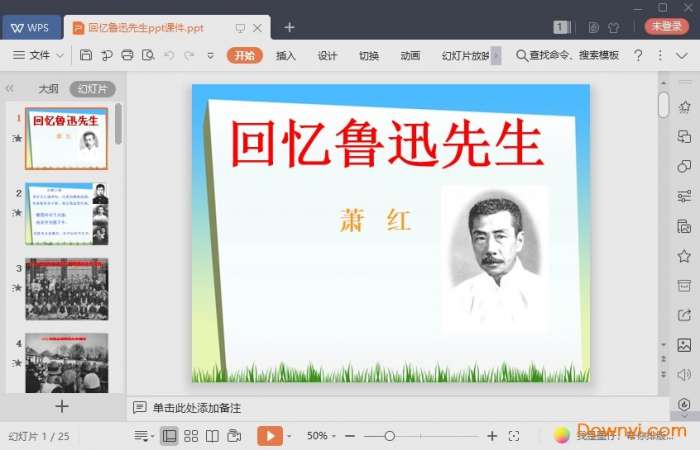This screenshot has width=700, height=450.
Task: Switch to reading view icon
Action: pyautogui.click(x=212, y=436)
